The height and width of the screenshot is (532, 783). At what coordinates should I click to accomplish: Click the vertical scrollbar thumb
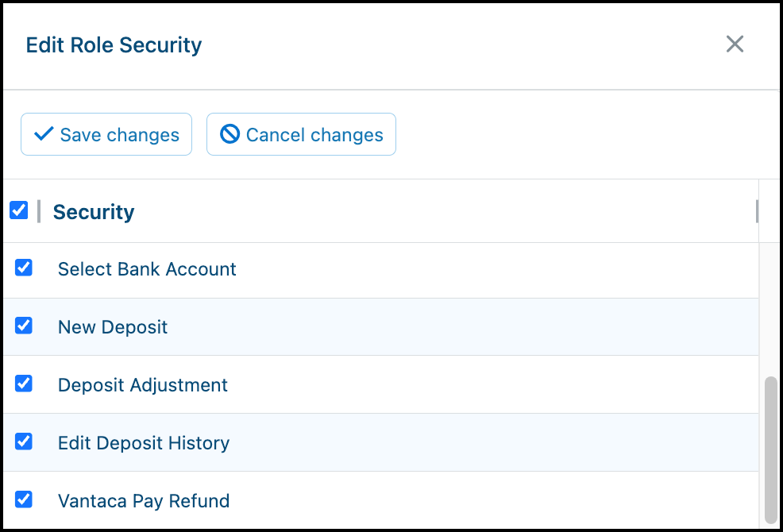[771, 449]
